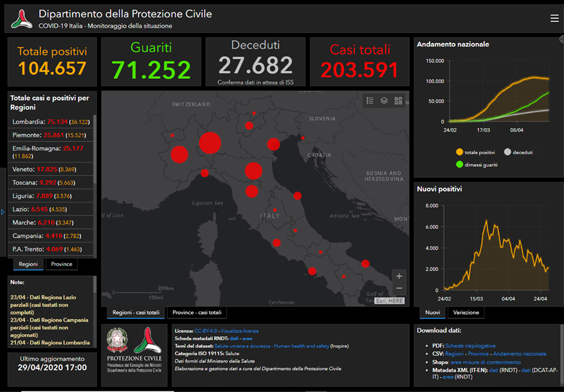Viewport: 564px width, 392px height.
Task: Open the map legend list icon
Action: (x=370, y=100)
